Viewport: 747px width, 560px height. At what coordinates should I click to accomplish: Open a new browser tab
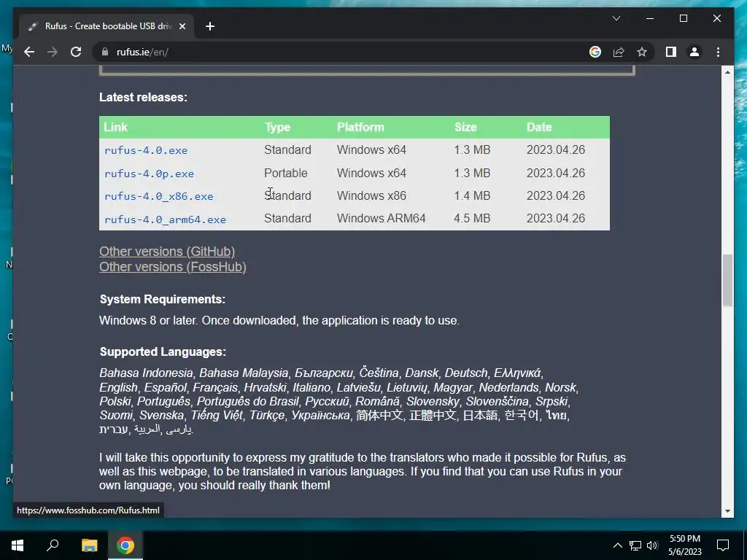click(x=210, y=26)
